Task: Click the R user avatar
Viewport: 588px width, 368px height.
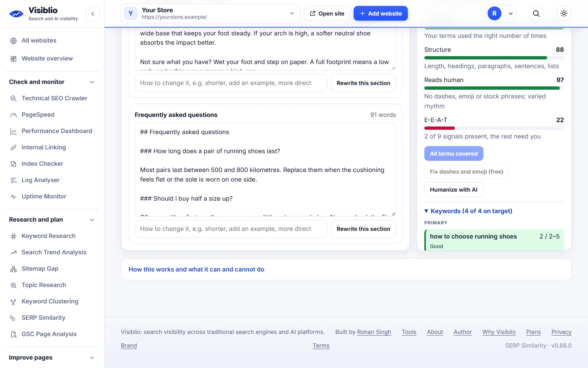Action: pos(494,13)
